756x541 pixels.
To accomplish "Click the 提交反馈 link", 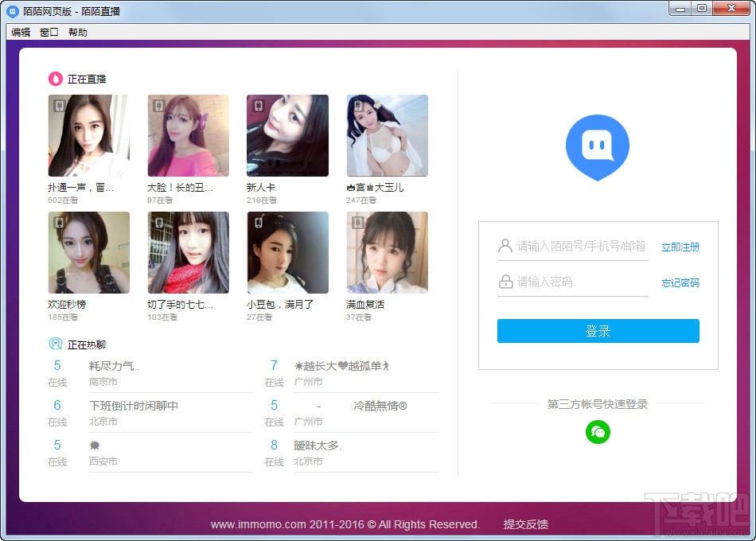I will pos(525,524).
